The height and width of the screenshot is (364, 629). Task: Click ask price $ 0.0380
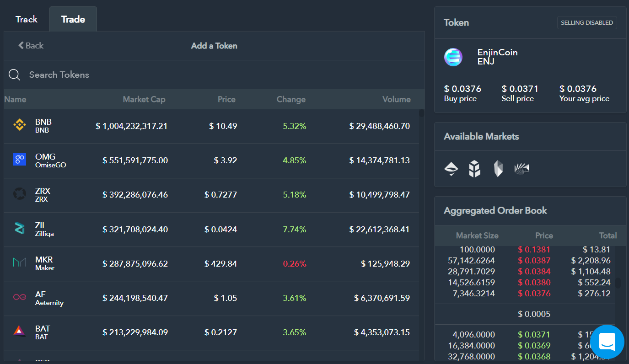[x=534, y=283]
